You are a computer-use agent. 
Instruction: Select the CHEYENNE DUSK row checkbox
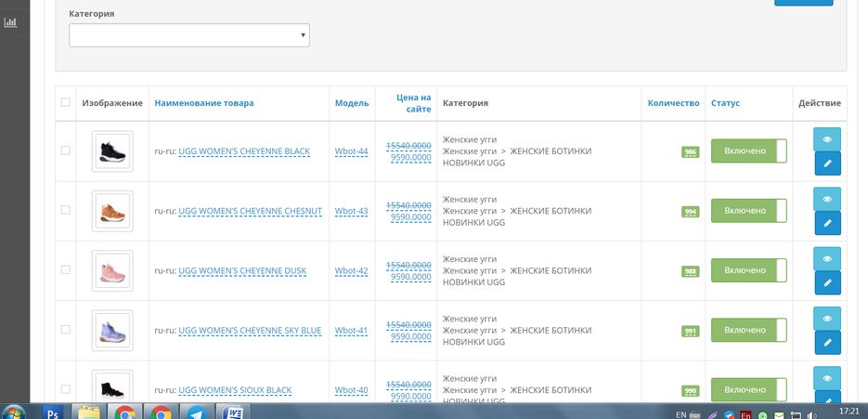(x=66, y=270)
